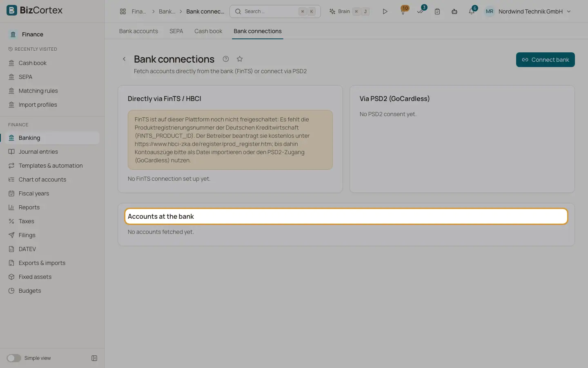This screenshot has height=368, width=588.
Task: Open Matching rules from recently visited
Action: point(38,91)
